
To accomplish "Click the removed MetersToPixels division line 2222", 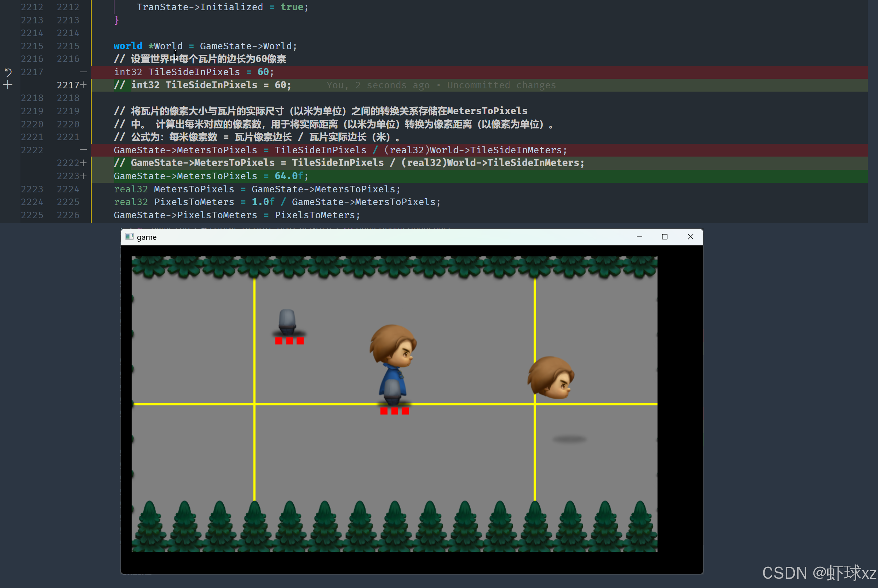I will [340, 150].
